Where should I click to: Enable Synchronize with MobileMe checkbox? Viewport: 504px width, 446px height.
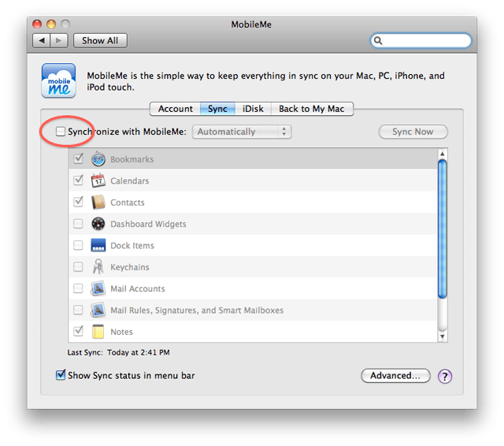click(x=60, y=131)
